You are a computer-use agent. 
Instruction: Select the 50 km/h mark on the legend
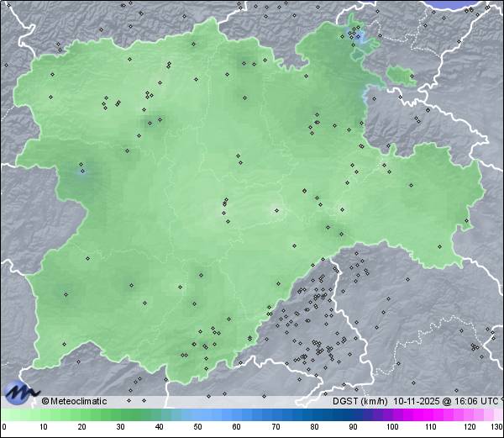[198, 428]
